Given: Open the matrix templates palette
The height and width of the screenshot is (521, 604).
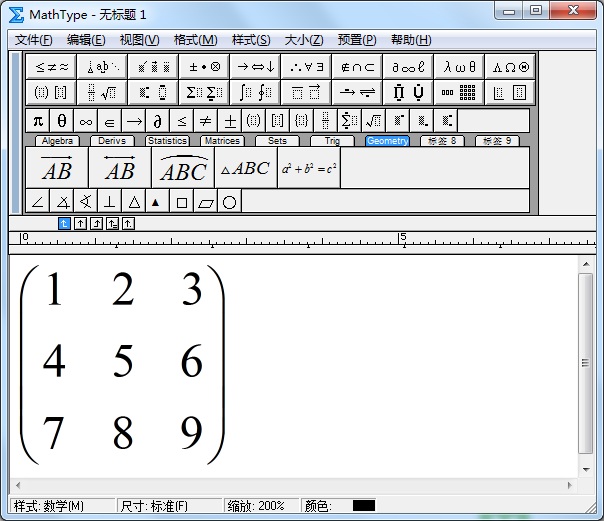Looking at the screenshot, I should 461,93.
